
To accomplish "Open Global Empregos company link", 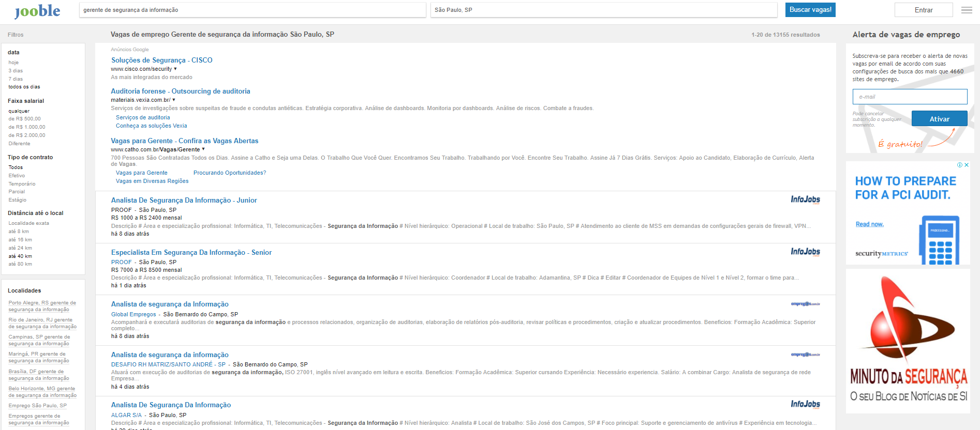I will coord(133,314).
